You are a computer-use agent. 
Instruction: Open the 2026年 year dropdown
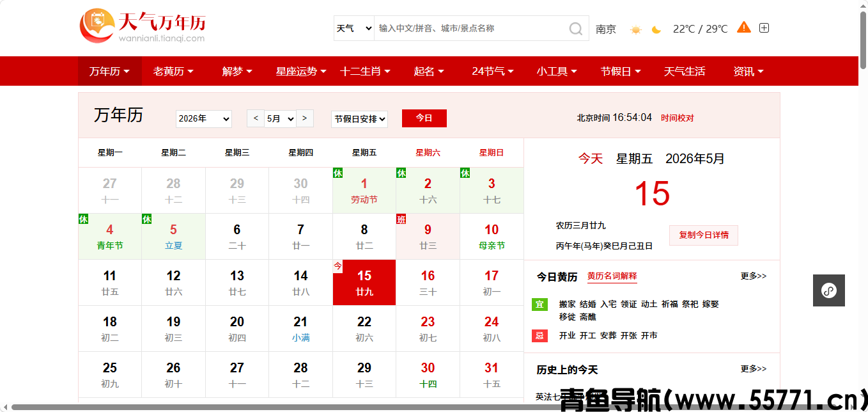pyautogui.click(x=204, y=118)
